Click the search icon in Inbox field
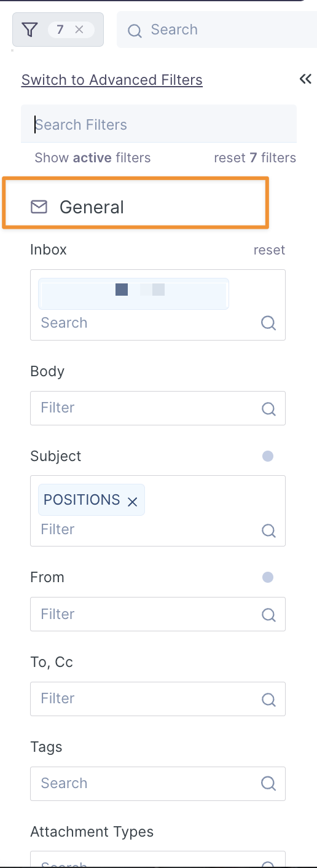Image resolution: width=317 pixels, height=868 pixels. 268,323
